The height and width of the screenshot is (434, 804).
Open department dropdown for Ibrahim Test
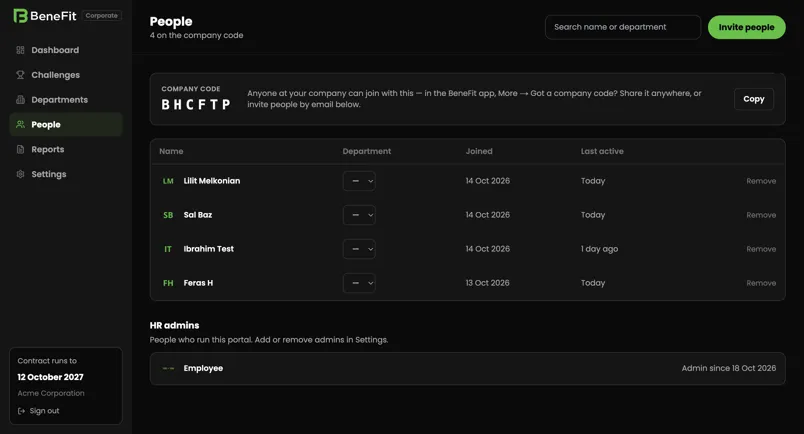click(359, 249)
